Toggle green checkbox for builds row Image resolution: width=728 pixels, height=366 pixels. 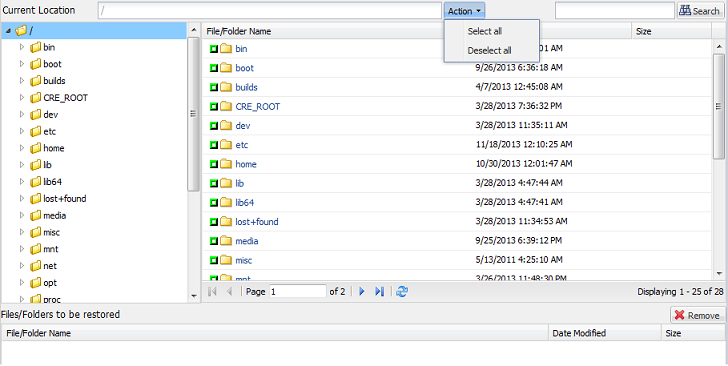click(x=214, y=87)
